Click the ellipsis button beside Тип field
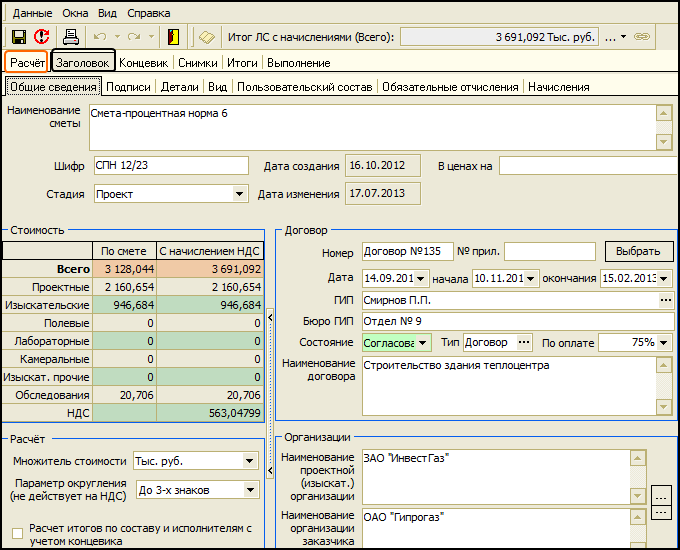This screenshot has height=550, width=680. click(x=525, y=342)
